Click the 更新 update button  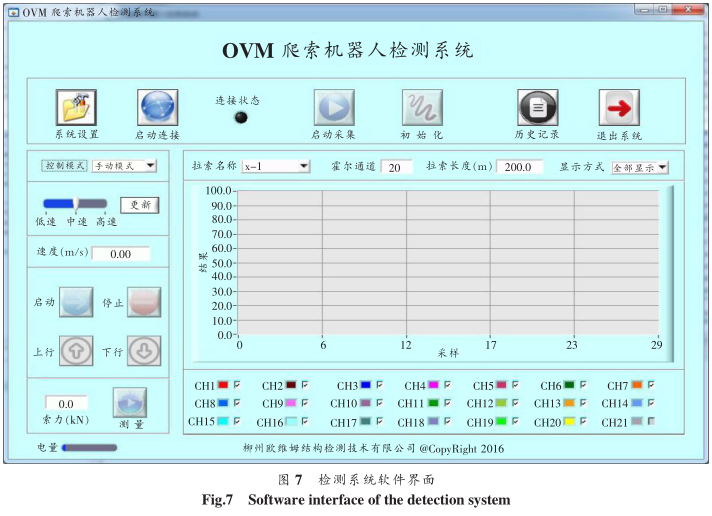(140, 204)
